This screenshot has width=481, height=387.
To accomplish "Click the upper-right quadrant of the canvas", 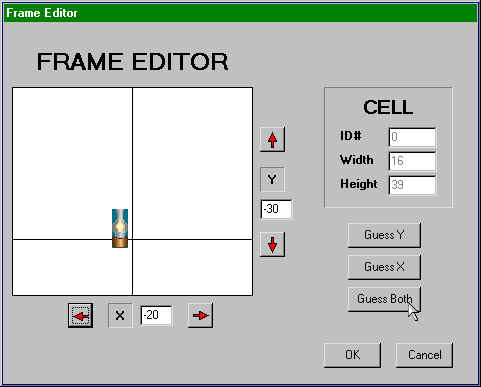I will tap(193, 163).
